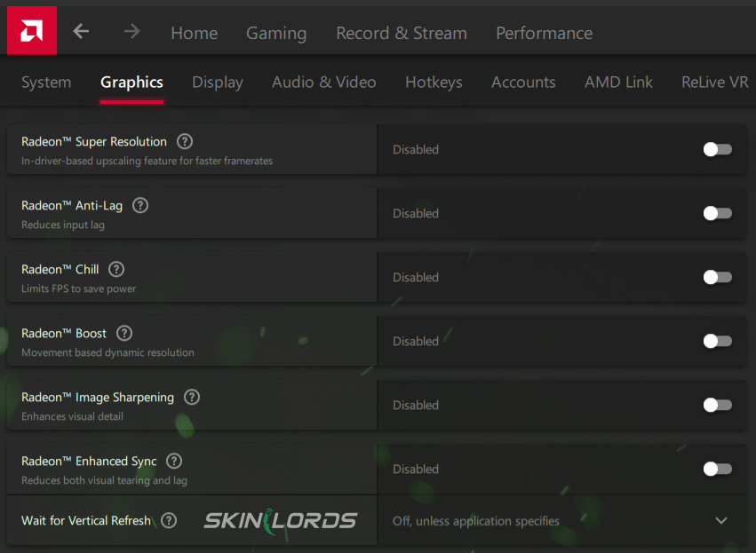The image size is (756, 553).
Task: Click 'Limits FPS to save power' description
Action: [78, 288]
